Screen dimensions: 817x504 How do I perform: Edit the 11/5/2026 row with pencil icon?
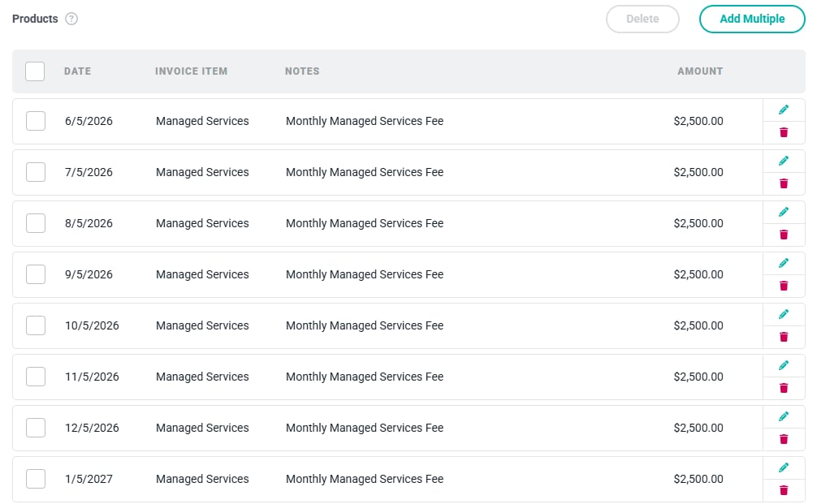(784, 365)
